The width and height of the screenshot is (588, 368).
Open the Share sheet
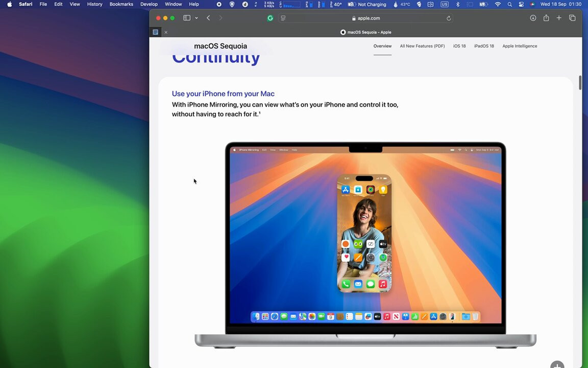tap(546, 18)
